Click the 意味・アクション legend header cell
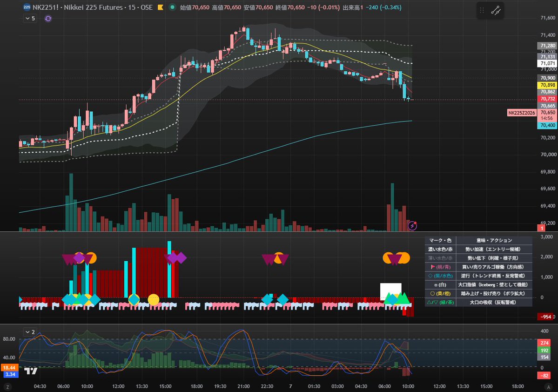This screenshot has height=392, width=558. click(494, 240)
